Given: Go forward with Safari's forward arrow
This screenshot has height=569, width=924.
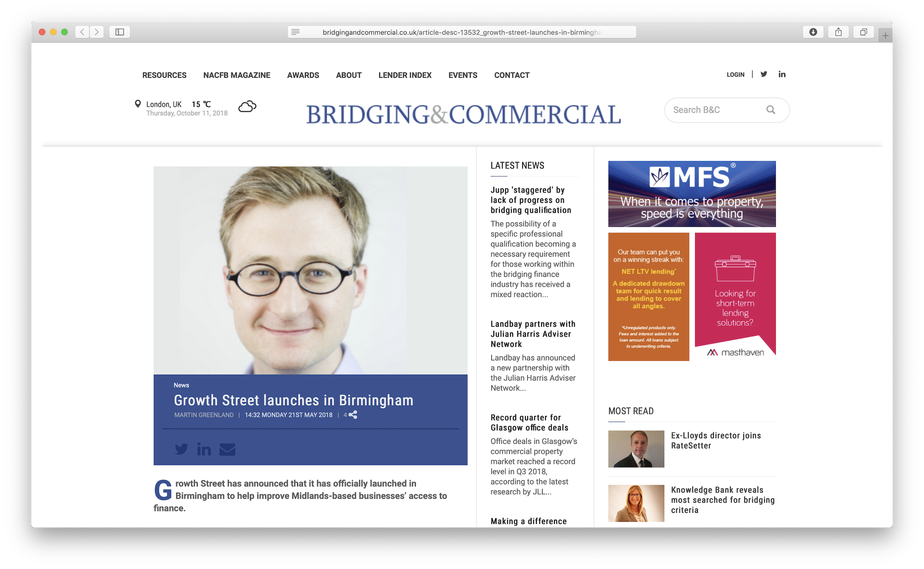Looking at the screenshot, I should coord(97,32).
